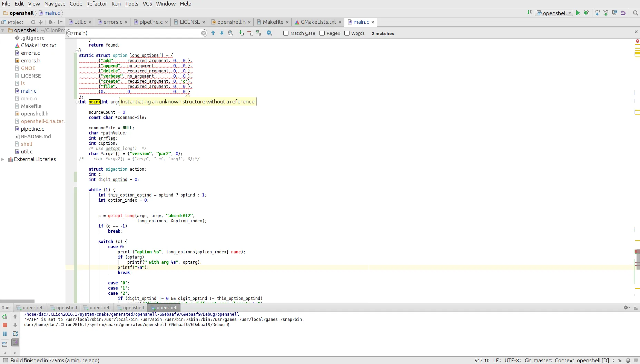This screenshot has height=364, width=640.
Task: Rerun openshell in the Run panel
Action: tap(5, 316)
